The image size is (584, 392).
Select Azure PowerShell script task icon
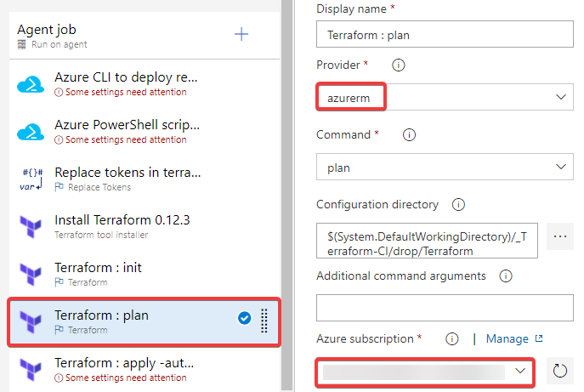31,132
